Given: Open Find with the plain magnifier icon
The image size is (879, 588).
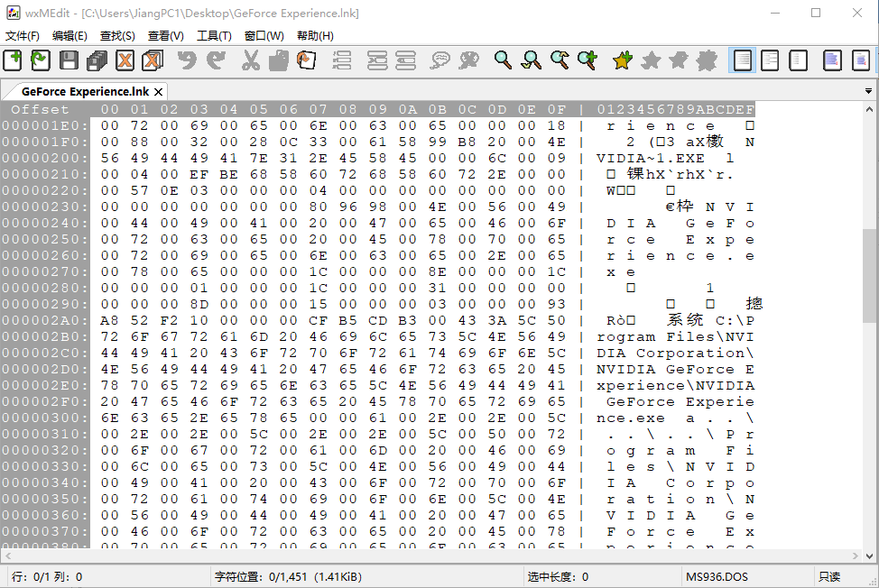Looking at the screenshot, I should [x=503, y=60].
